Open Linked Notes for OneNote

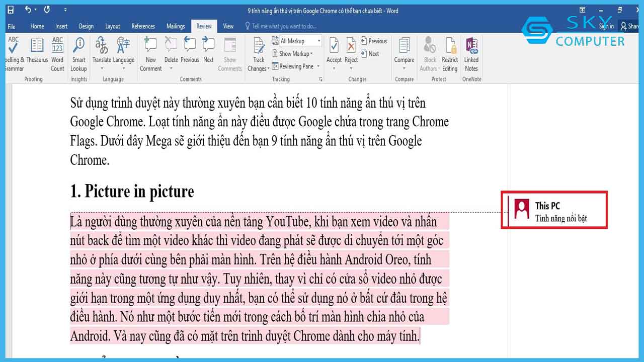tap(471, 54)
